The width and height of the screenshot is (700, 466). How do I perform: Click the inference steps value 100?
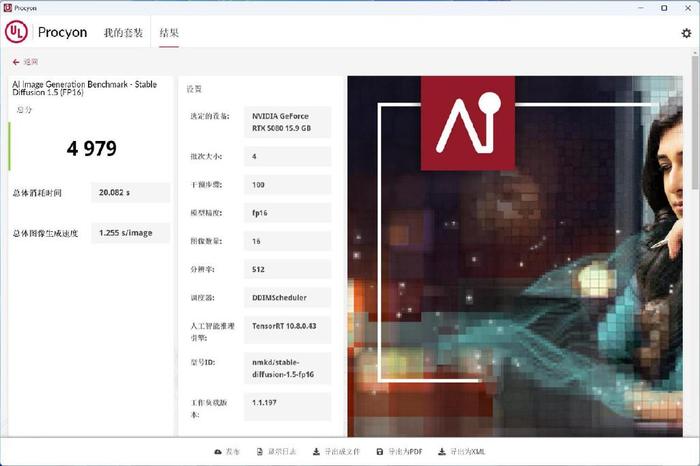click(288, 184)
